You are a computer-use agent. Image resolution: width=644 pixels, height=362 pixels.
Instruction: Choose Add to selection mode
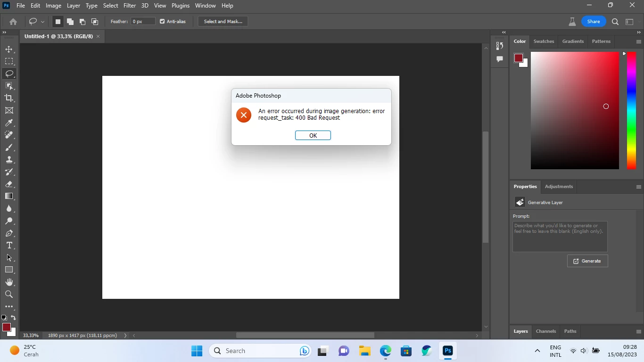[x=70, y=21]
